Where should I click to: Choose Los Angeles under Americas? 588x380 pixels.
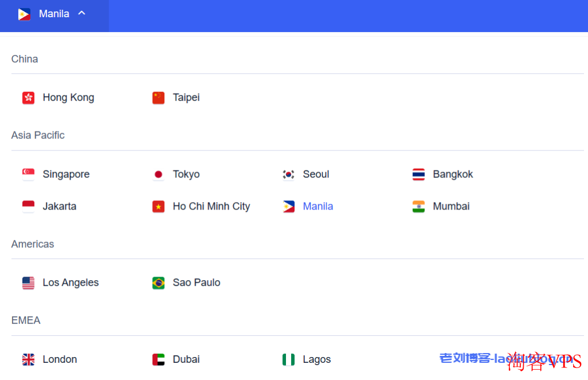(x=71, y=282)
